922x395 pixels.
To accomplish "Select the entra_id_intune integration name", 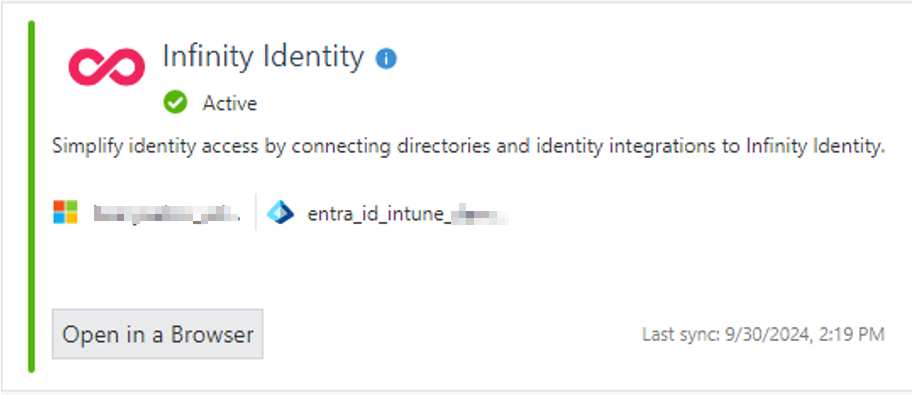I will [x=407, y=214].
